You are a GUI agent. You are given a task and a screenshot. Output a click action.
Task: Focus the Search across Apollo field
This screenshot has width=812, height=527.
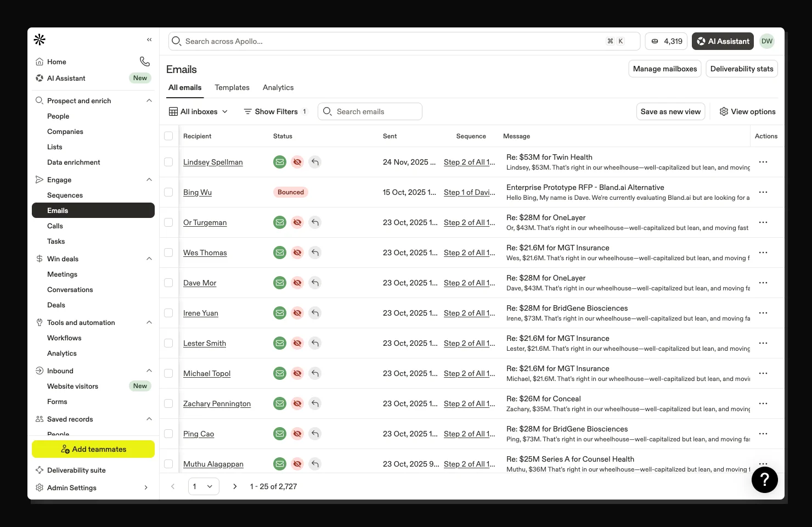(x=404, y=41)
